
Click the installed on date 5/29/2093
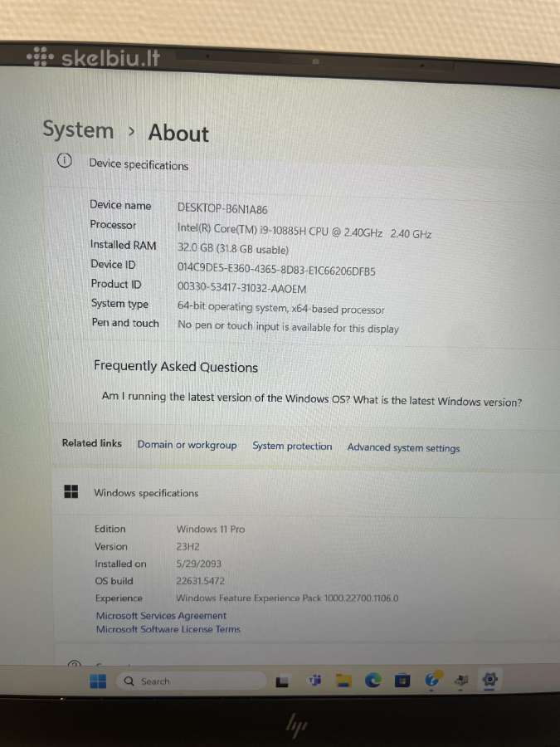point(198,564)
